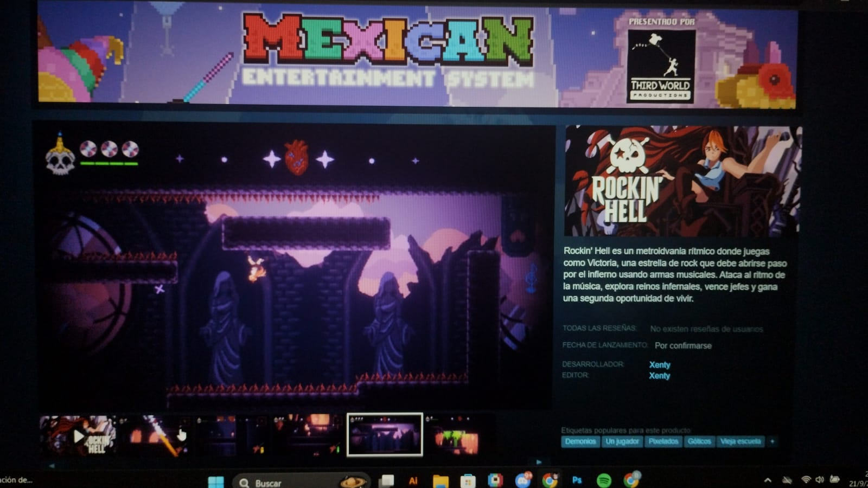868x488 pixels.
Task: Click the main game screenshot preview
Action: [x=296, y=267]
